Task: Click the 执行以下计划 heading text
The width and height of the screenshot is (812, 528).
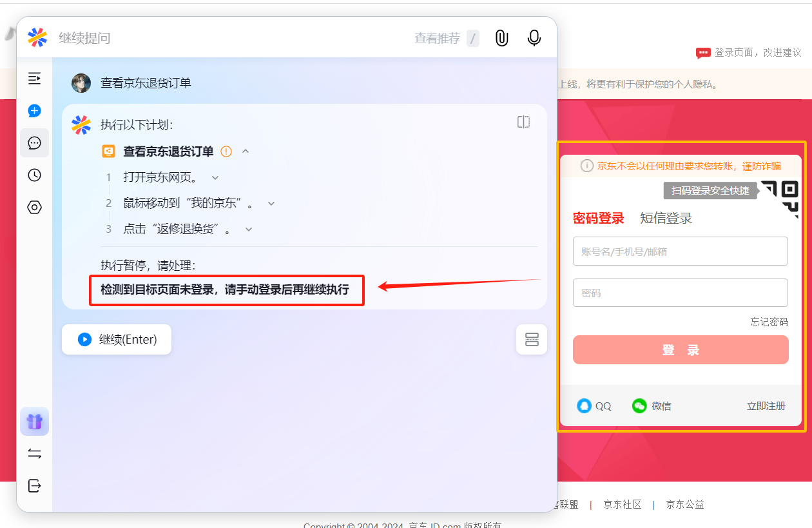Action: click(137, 124)
